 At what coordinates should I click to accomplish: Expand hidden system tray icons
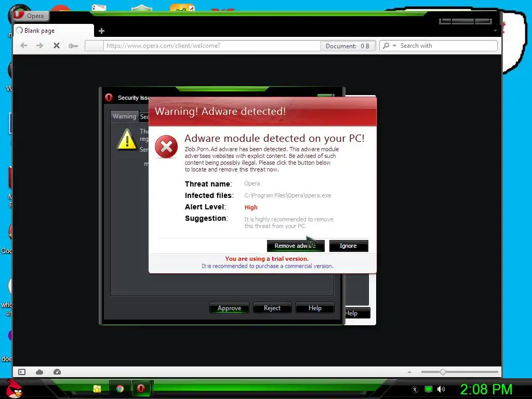(x=415, y=390)
